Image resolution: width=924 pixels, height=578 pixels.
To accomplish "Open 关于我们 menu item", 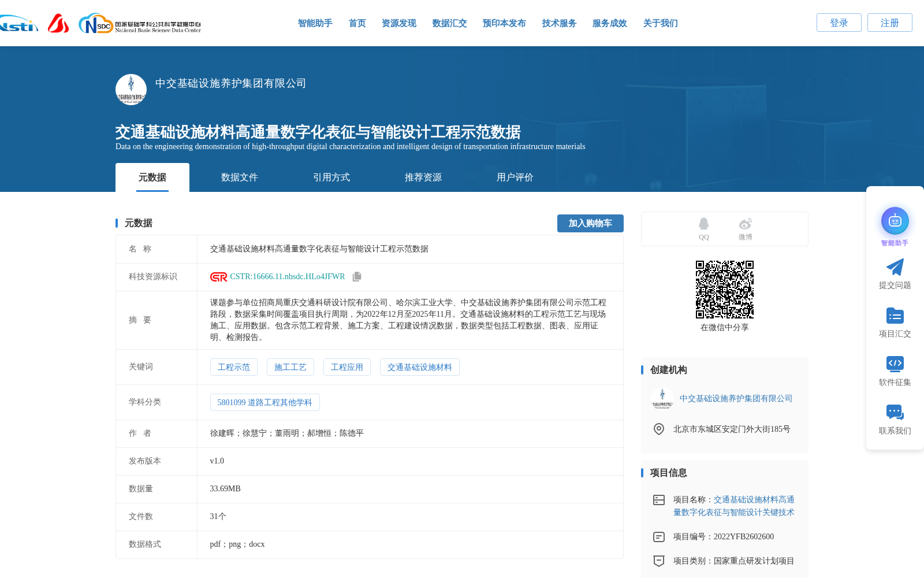I will [661, 23].
